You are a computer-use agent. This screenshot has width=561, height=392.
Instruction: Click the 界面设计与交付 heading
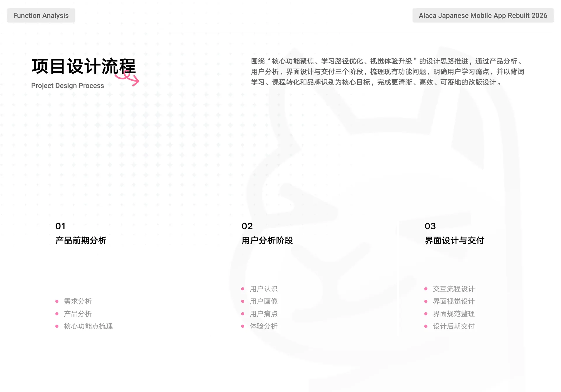454,240
